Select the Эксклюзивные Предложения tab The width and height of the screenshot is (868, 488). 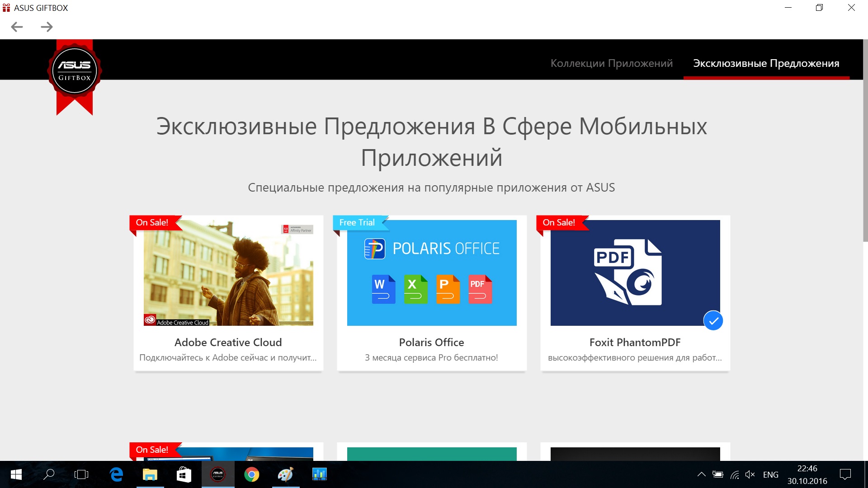pyautogui.click(x=766, y=63)
